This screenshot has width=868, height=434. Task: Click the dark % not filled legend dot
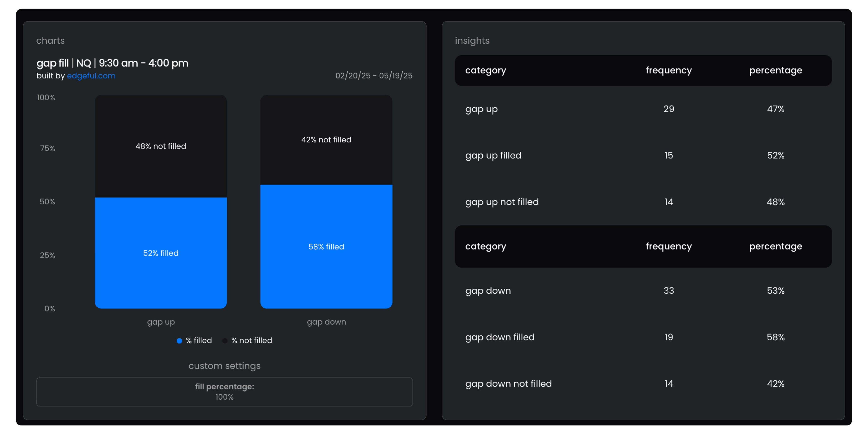coord(225,341)
